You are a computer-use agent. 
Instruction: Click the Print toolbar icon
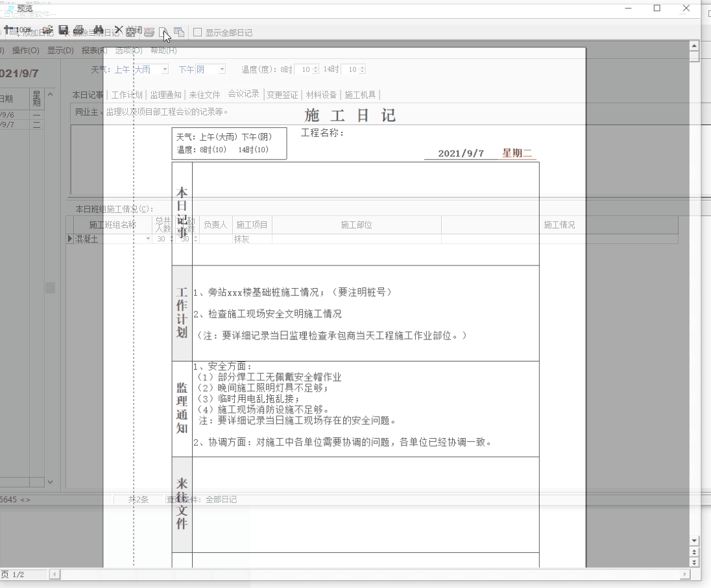pyautogui.click(x=78, y=30)
